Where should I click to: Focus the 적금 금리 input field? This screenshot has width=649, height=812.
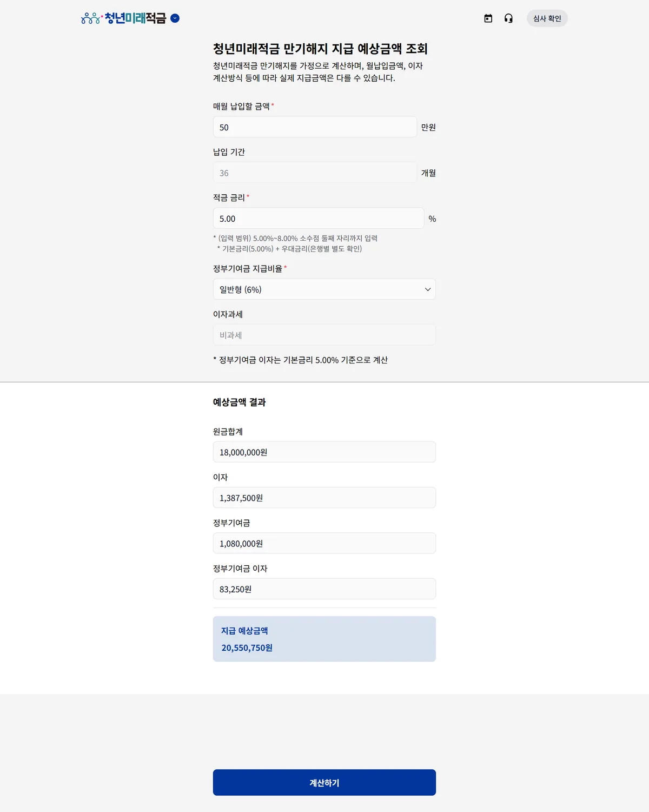tap(319, 219)
